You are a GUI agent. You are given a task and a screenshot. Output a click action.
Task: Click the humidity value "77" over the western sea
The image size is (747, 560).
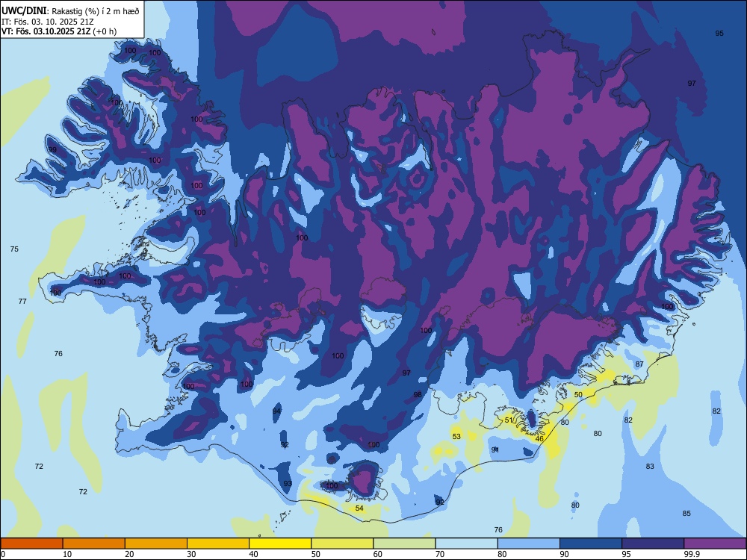point(22,301)
